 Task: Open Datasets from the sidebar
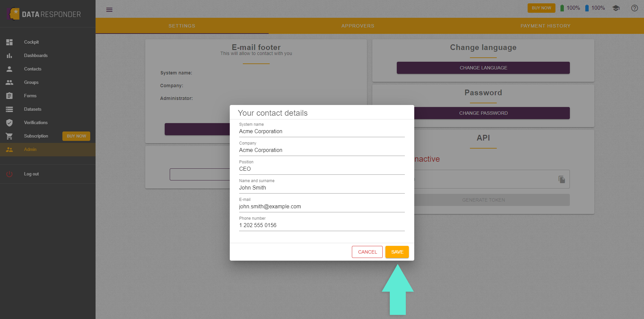tap(48, 109)
